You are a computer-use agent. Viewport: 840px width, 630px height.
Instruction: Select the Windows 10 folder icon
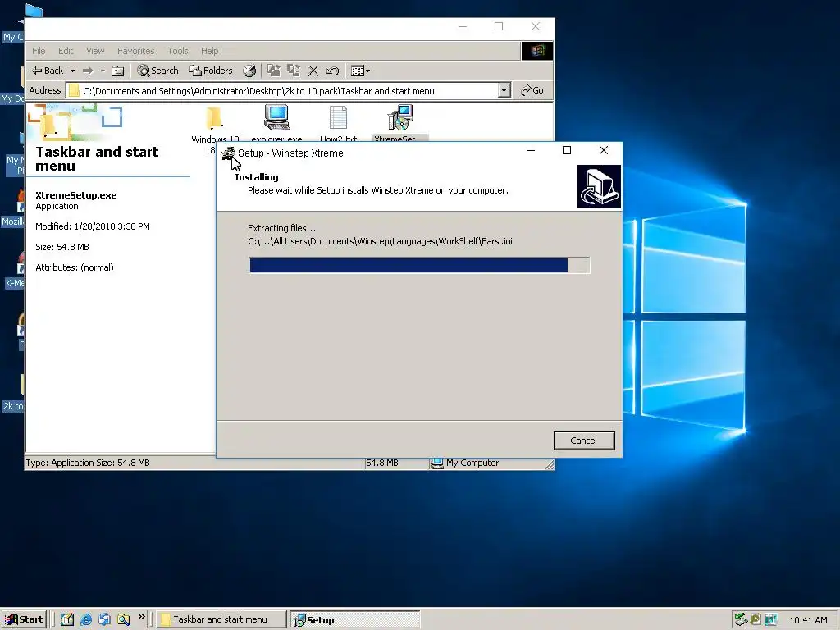click(x=214, y=119)
